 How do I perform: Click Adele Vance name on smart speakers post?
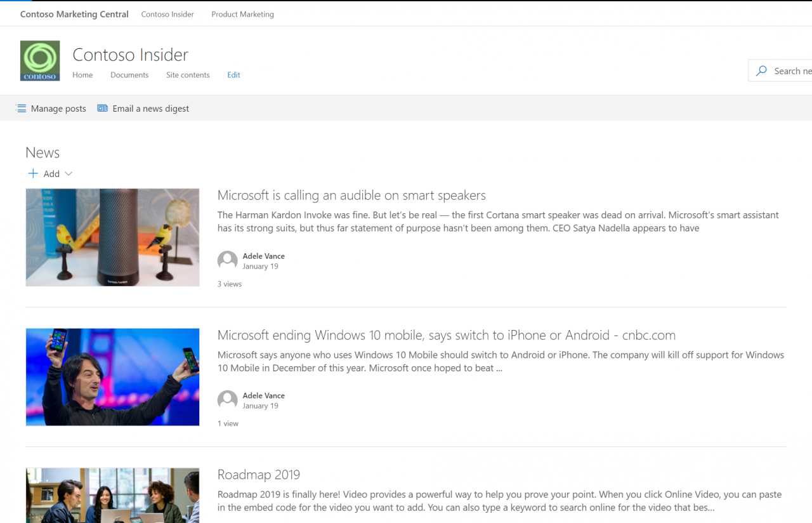[264, 256]
